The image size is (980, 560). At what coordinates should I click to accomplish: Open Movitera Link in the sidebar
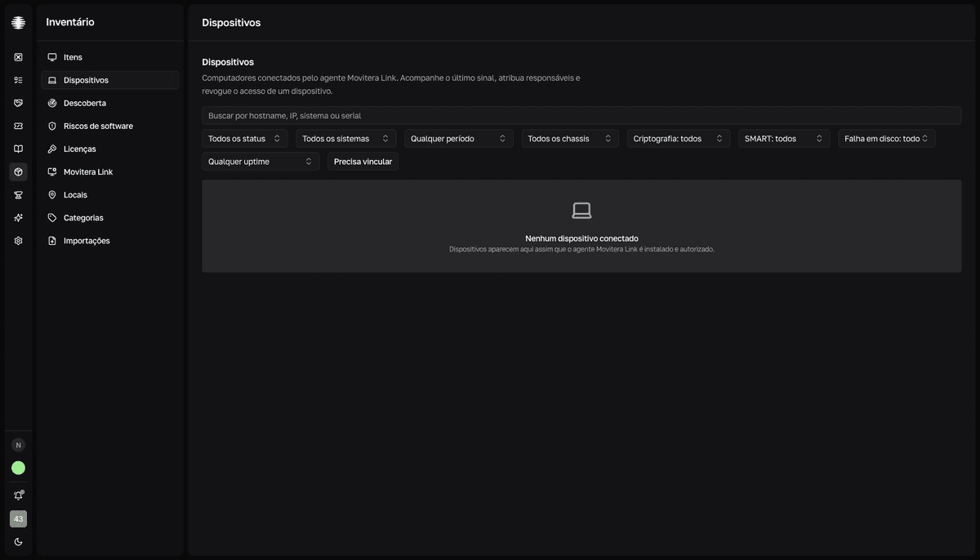click(x=109, y=171)
